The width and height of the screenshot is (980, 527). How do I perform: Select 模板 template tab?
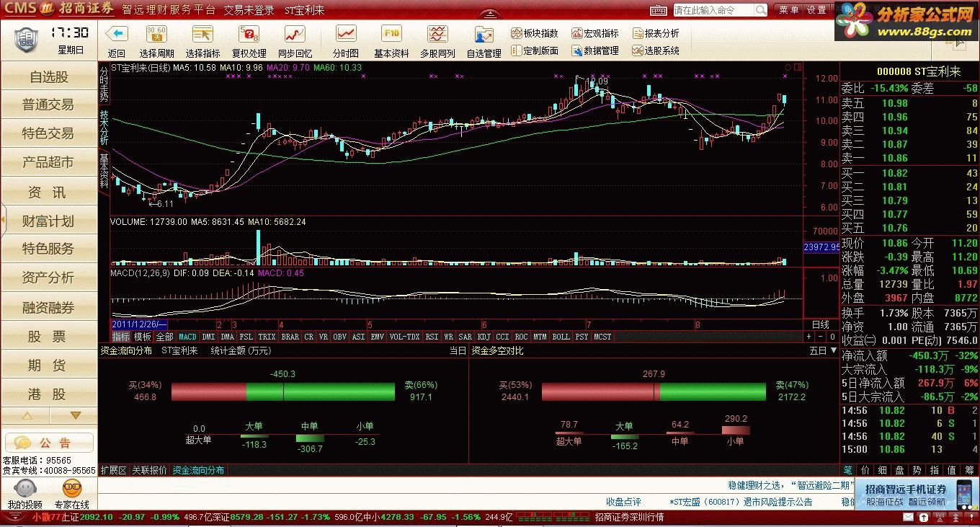143,337
